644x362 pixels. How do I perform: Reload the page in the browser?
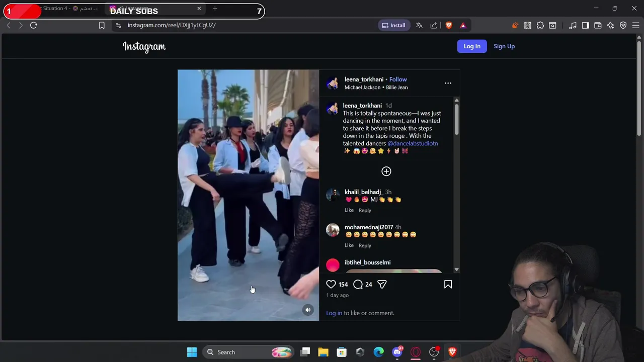coord(34,25)
